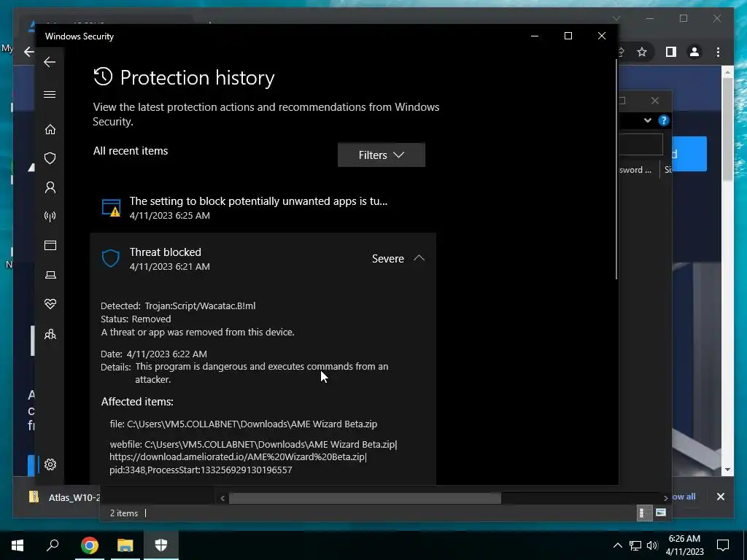747x560 pixels.
Task: Open Account protection person icon
Action: [50, 187]
